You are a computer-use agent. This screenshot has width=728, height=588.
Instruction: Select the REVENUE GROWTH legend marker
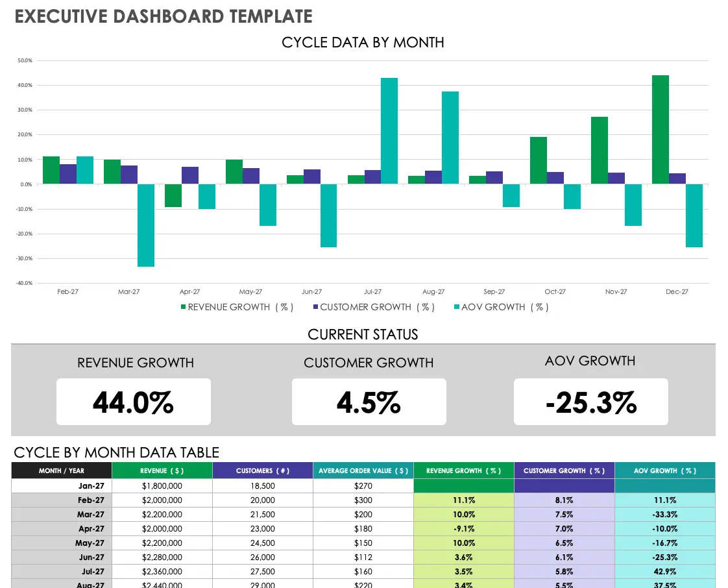pos(182,307)
